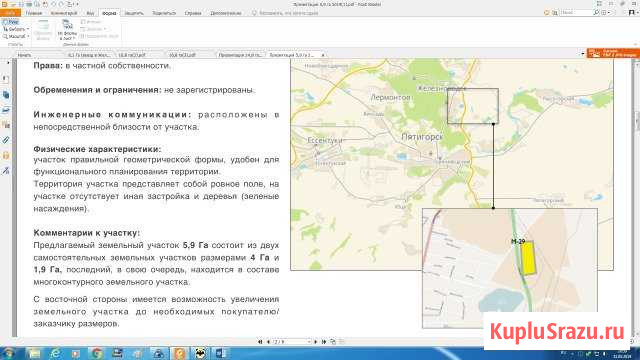Screen dimensions: 640x360
Task: Open the Attachments paperclip panel
Action: click(6, 140)
